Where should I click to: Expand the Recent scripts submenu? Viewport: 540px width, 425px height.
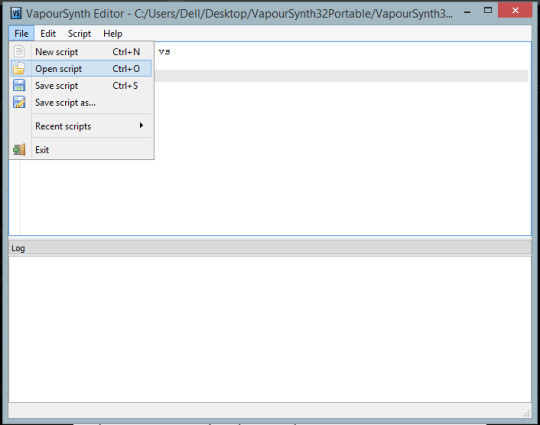81,126
